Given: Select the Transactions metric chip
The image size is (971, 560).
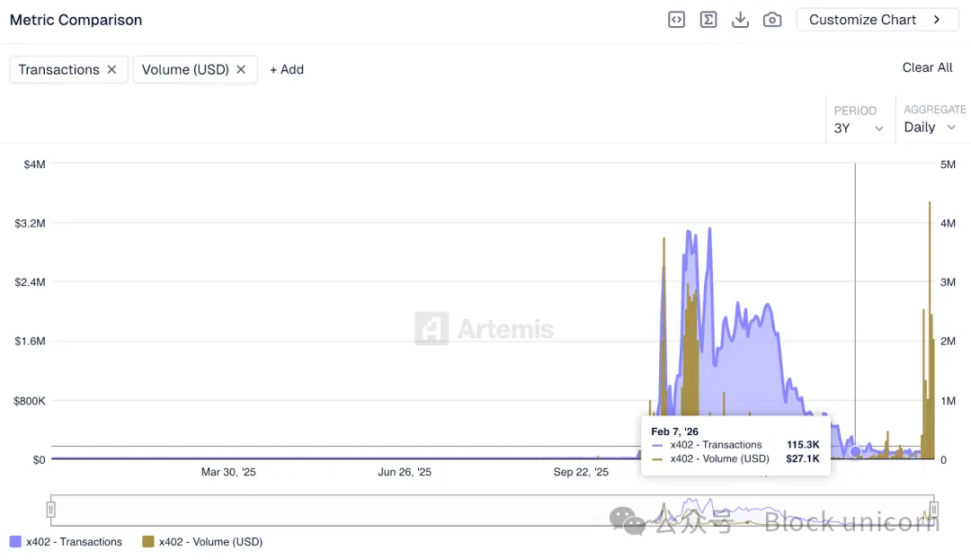Looking at the screenshot, I should [58, 69].
